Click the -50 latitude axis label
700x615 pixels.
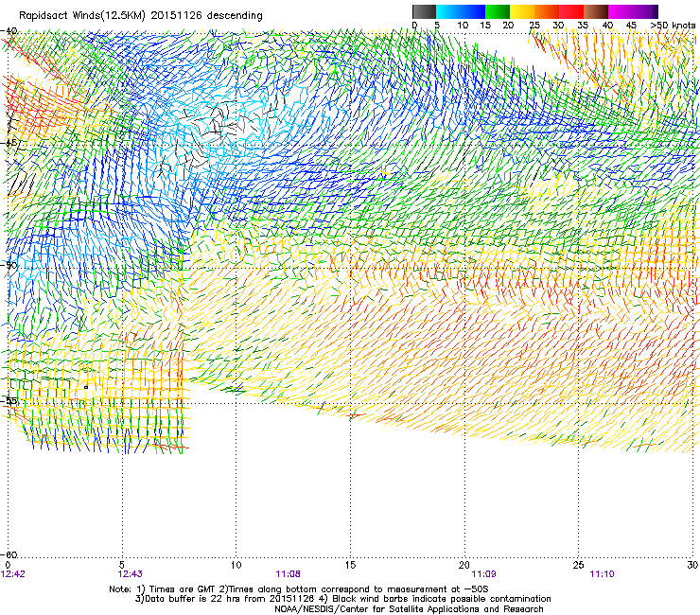[9, 265]
